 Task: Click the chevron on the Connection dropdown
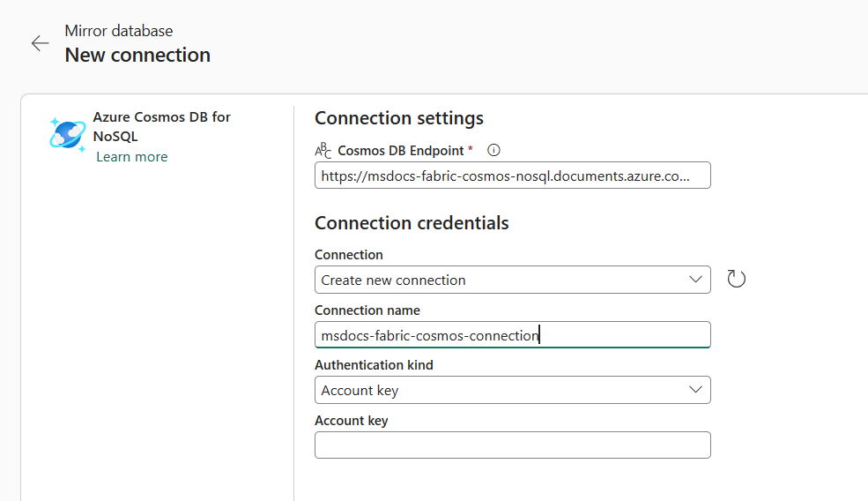click(x=695, y=280)
